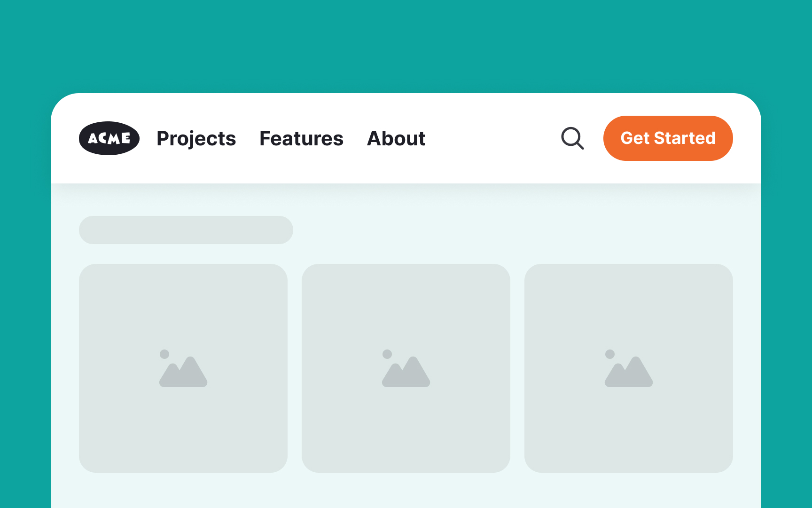Open the Projects navigation item

click(x=196, y=138)
